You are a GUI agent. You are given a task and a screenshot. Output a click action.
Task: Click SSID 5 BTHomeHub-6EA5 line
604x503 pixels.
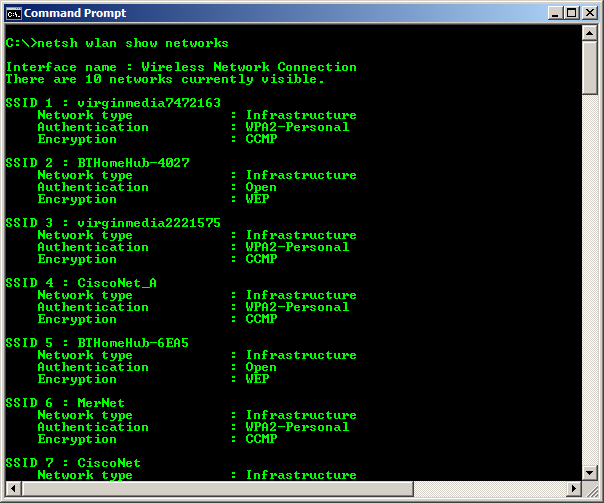click(97, 343)
